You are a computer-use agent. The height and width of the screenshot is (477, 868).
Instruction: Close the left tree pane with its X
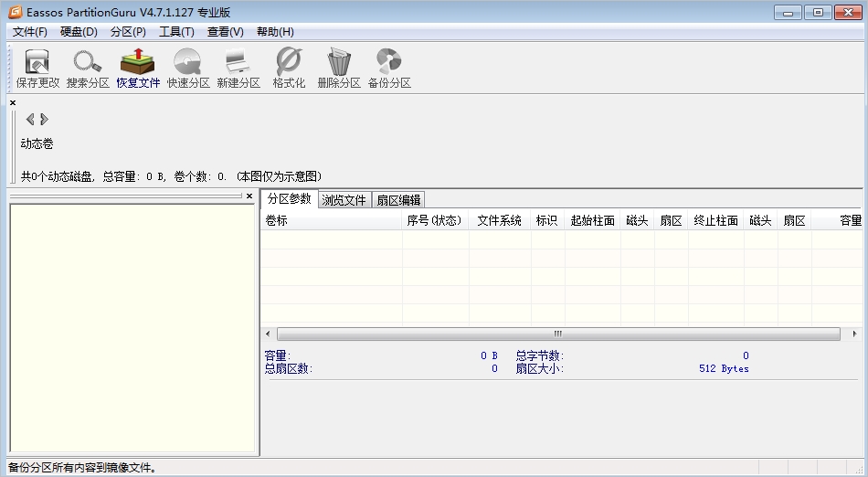(249, 196)
